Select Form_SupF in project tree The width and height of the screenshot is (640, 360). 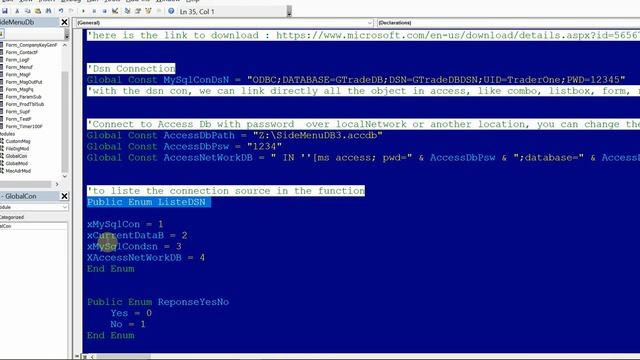[x=18, y=111]
